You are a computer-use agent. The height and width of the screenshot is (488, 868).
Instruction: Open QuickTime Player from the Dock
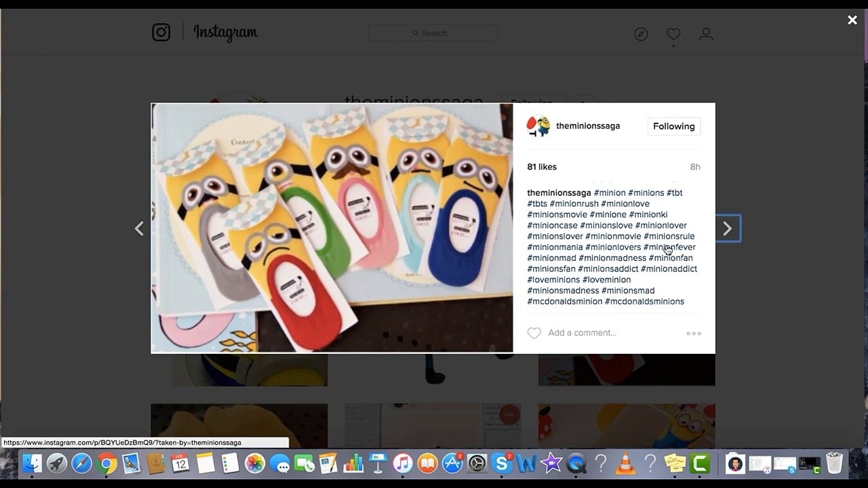coord(576,464)
